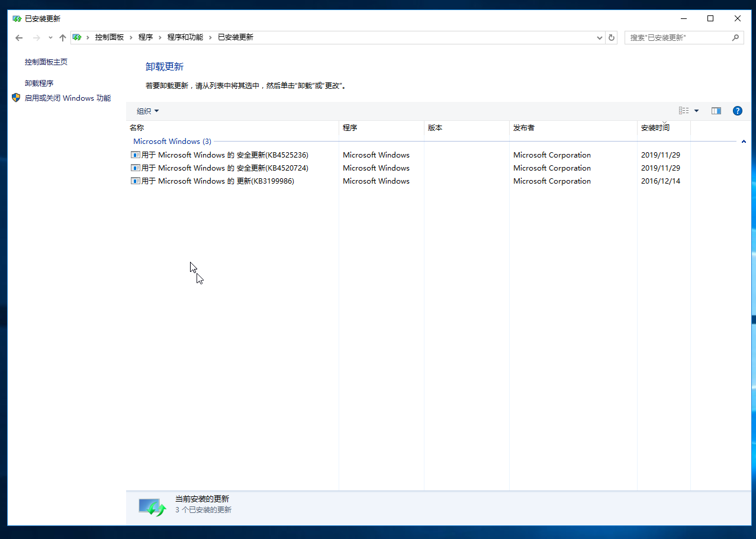756x539 pixels.
Task: Select 控制面板 in the breadcrumb
Action: 110,37
